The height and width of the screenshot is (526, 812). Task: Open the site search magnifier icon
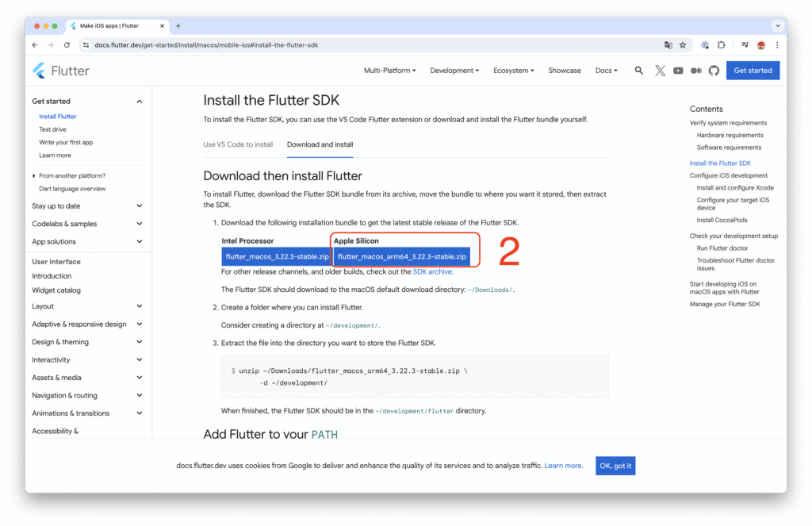coord(639,71)
